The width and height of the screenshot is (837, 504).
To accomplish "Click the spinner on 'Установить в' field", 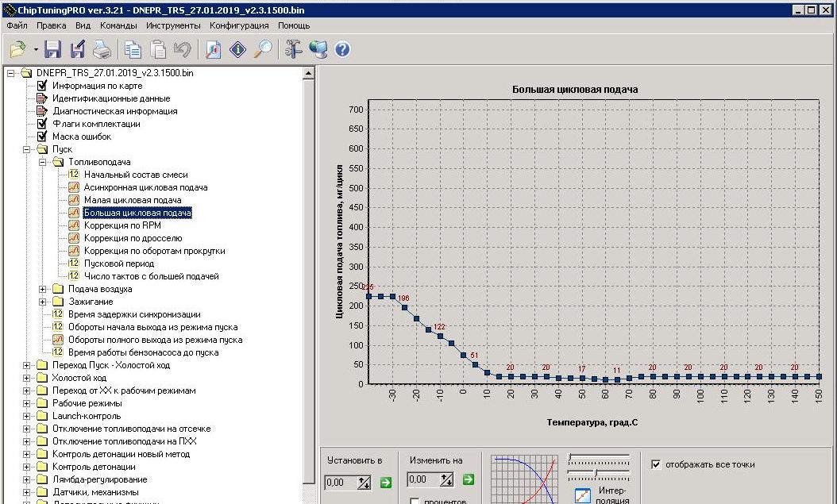I will coord(364,483).
